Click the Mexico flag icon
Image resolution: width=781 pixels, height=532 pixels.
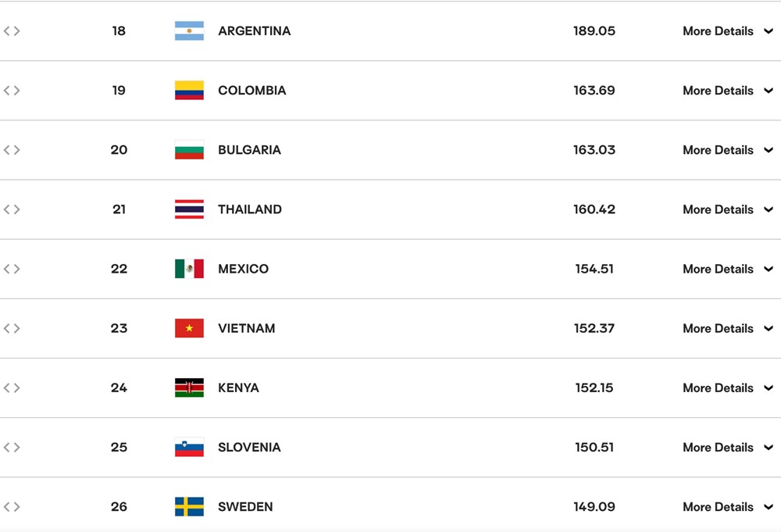click(189, 269)
